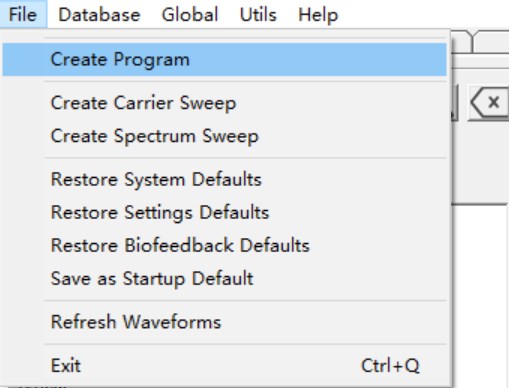Viewport: 509px width, 388px height.
Task: Click Refresh Waveforms menu entry
Action: tap(224, 322)
